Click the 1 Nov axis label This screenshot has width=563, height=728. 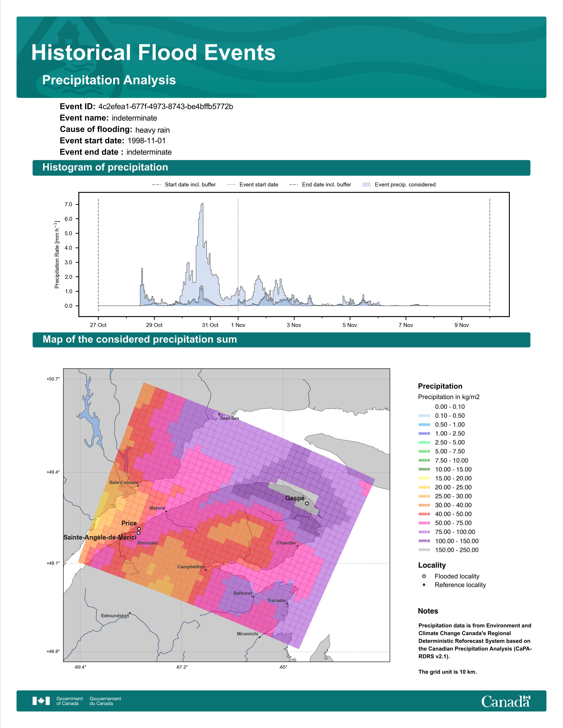point(238,325)
